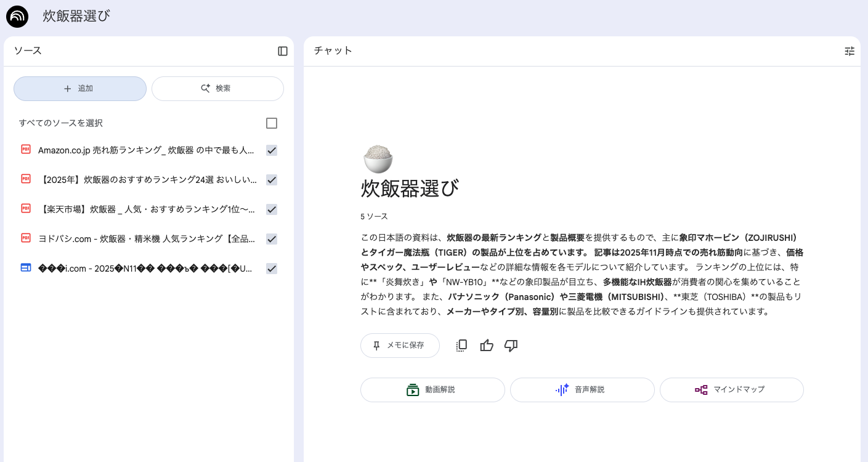Click the 追加 add source button
The image size is (868, 462).
coord(80,89)
